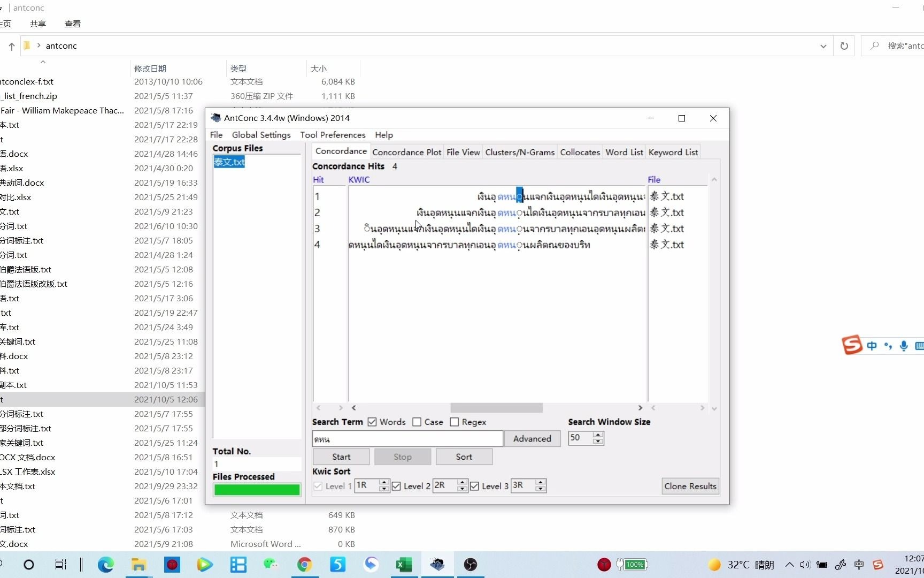Open Excel from the taskbar

pyautogui.click(x=404, y=565)
